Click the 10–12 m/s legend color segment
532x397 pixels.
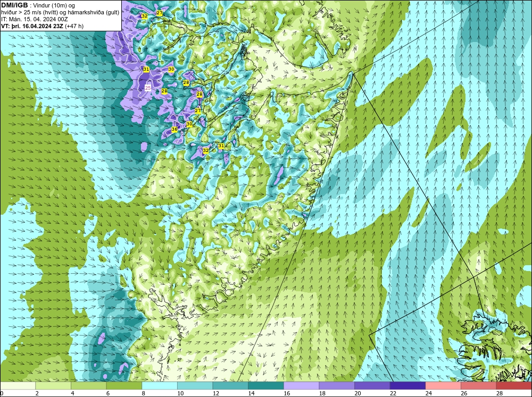coord(195,385)
